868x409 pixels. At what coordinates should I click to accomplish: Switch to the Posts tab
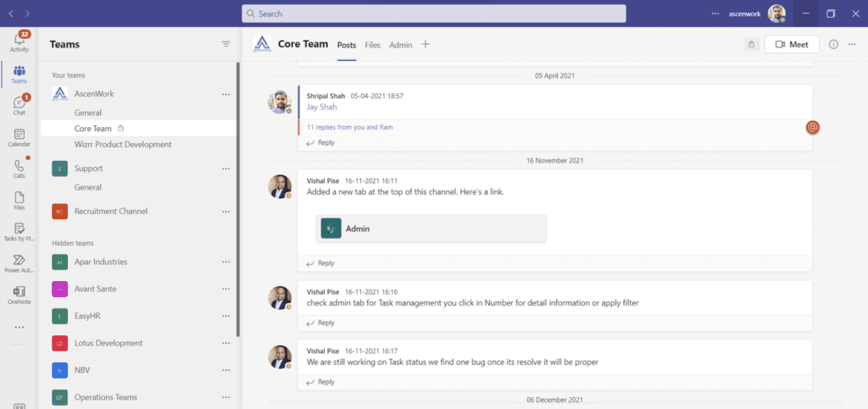point(347,46)
